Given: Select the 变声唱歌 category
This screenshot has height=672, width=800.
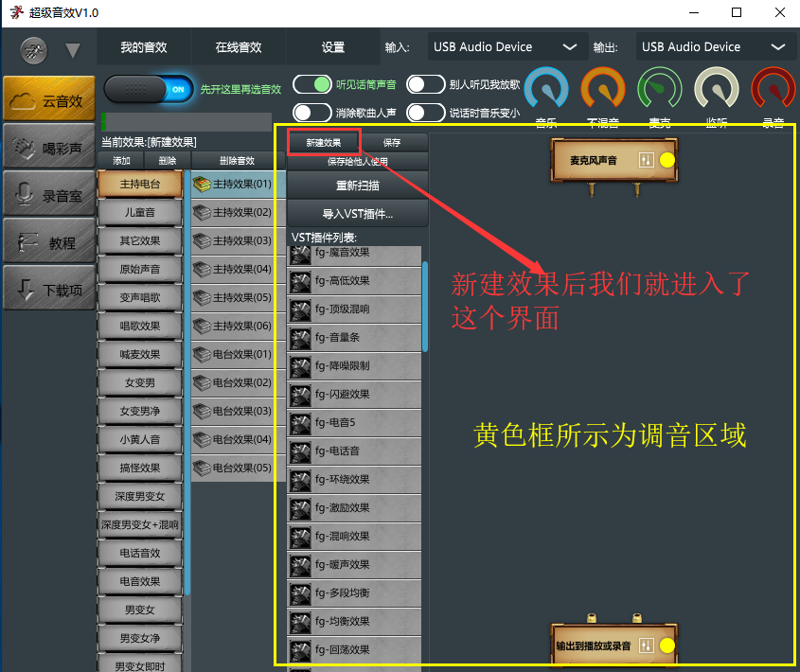Looking at the screenshot, I should pyautogui.click(x=140, y=297).
